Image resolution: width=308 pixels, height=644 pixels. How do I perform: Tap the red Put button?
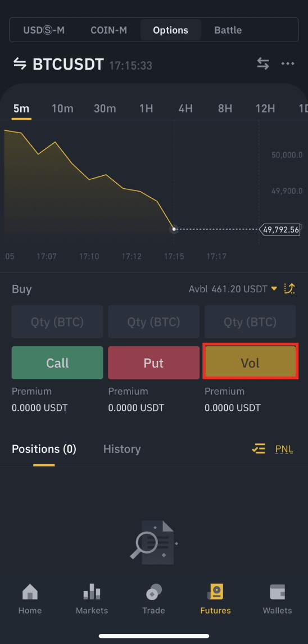pos(153,362)
